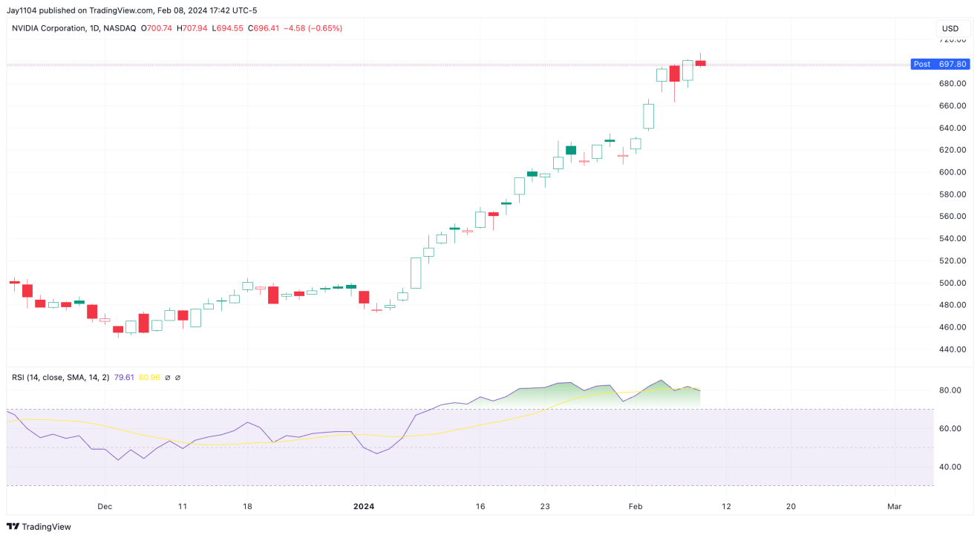
Task: Click the most recent red candlestick
Action: pyautogui.click(x=700, y=63)
